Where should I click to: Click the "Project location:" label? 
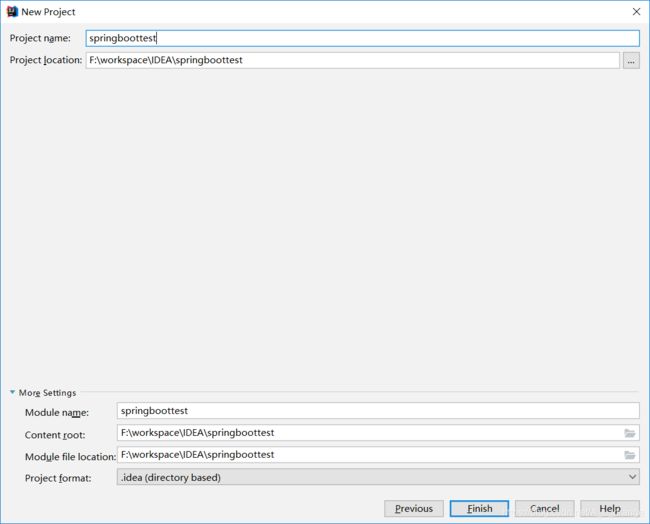pos(46,60)
